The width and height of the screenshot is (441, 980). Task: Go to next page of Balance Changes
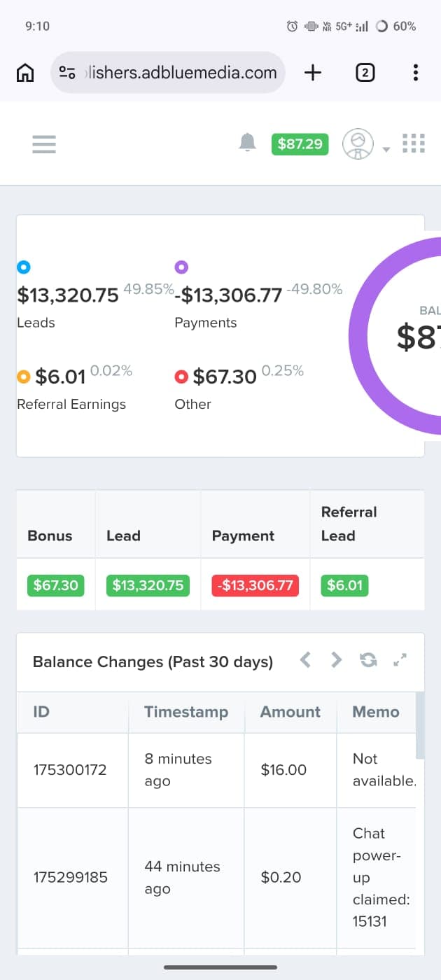coord(337,659)
